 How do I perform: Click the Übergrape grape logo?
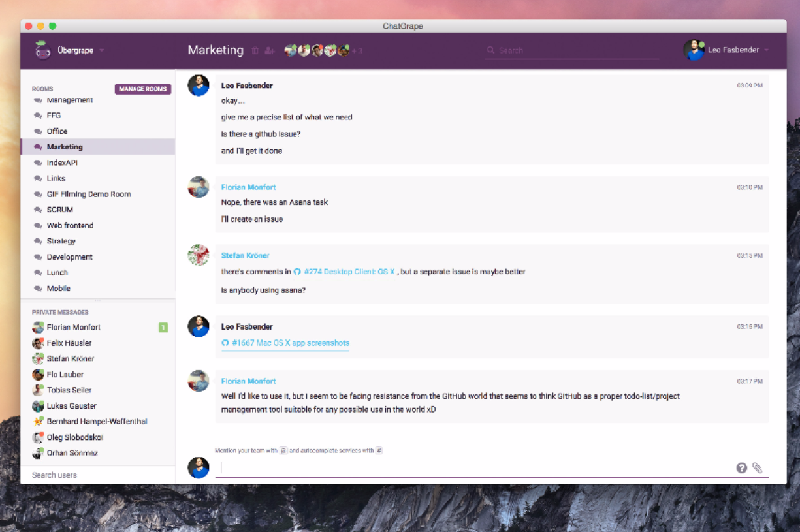(x=43, y=50)
